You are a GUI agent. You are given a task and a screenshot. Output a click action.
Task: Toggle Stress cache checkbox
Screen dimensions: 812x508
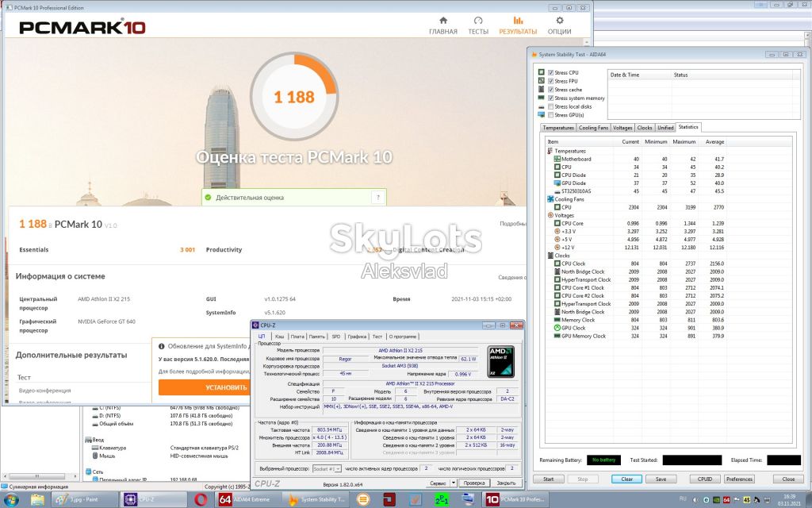point(550,90)
